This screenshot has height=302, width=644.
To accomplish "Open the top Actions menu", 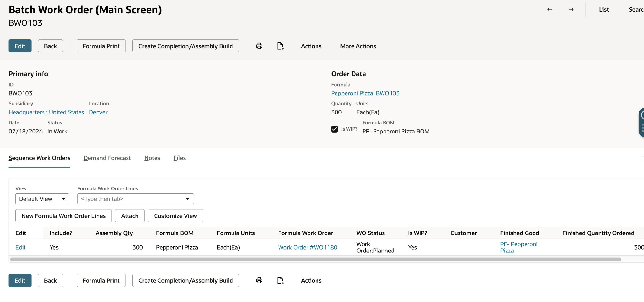I will click(x=311, y=46).
